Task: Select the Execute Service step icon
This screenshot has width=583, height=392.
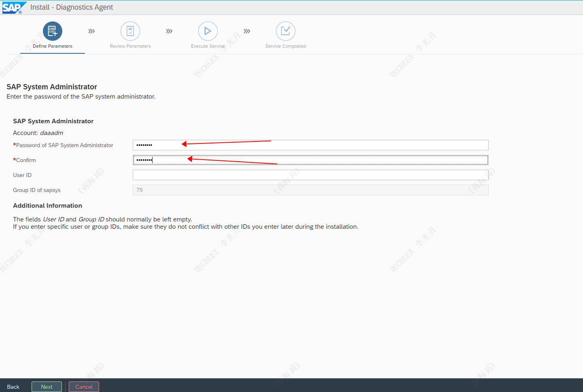Action: (x=208, y=31)
